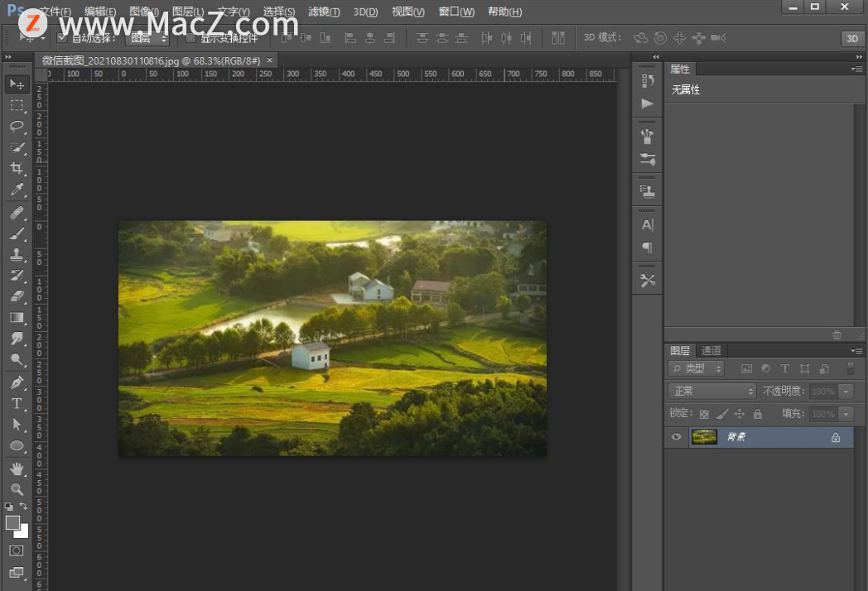The image size is (868, 591).
Task: Toggle lock all
Action: pyautogui.click(x=758, y=414)
